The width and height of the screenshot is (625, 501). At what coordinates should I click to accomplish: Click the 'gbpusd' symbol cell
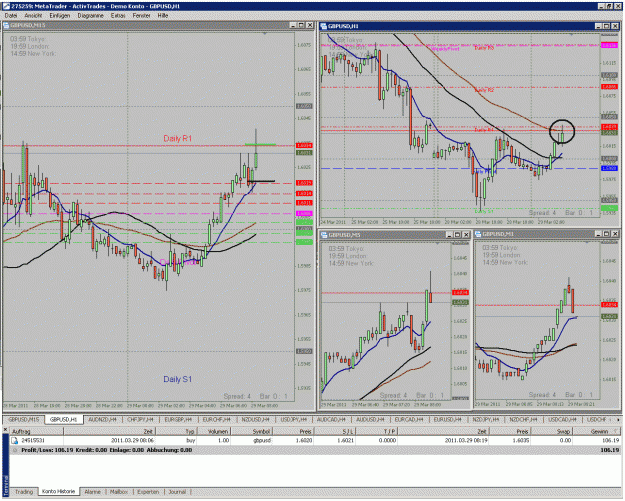pyautogui.click(x=262, y=441)
